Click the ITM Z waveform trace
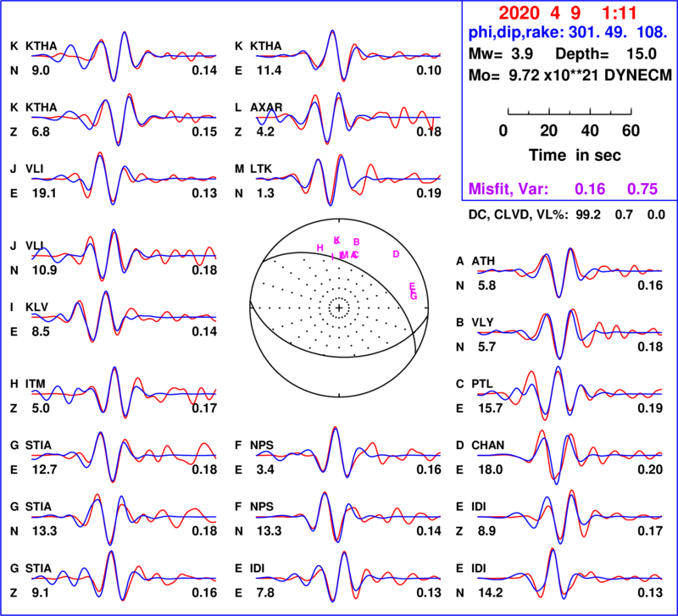 pyautogui.click(x=124, y=392)
